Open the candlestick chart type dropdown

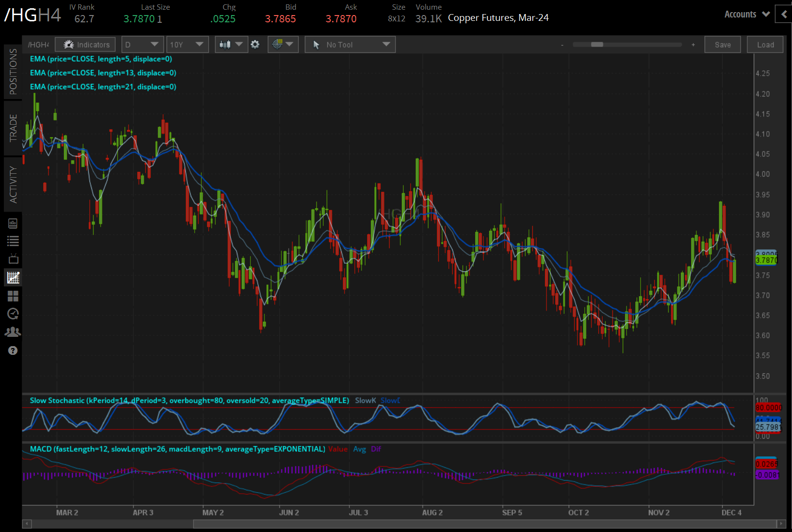[231, 45]
